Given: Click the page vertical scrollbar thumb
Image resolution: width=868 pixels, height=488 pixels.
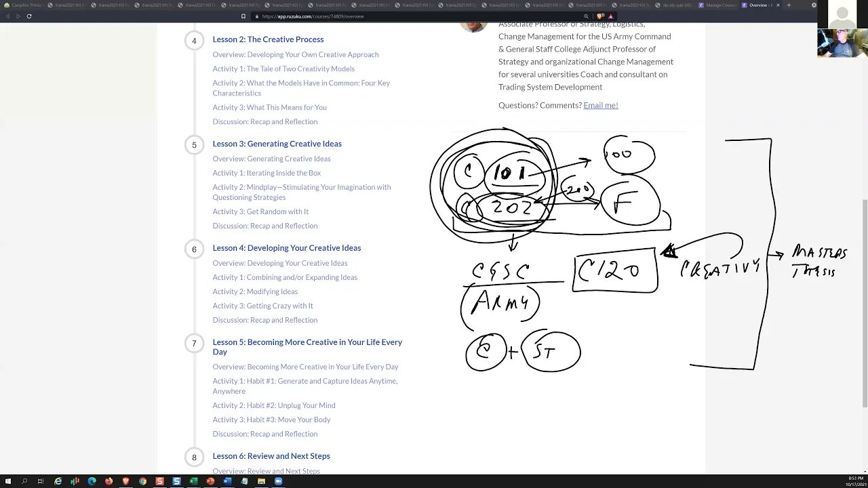Looking at the screenshot, I should pos(865,303).
